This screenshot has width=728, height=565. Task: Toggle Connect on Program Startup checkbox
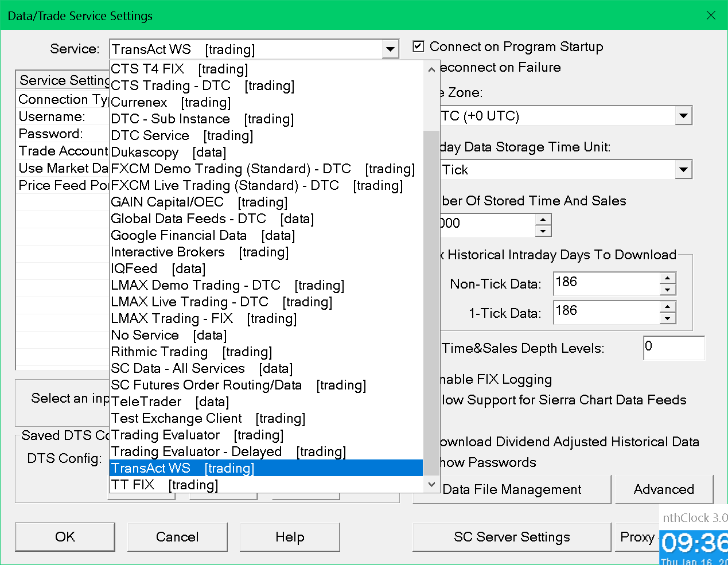[419, 46]
